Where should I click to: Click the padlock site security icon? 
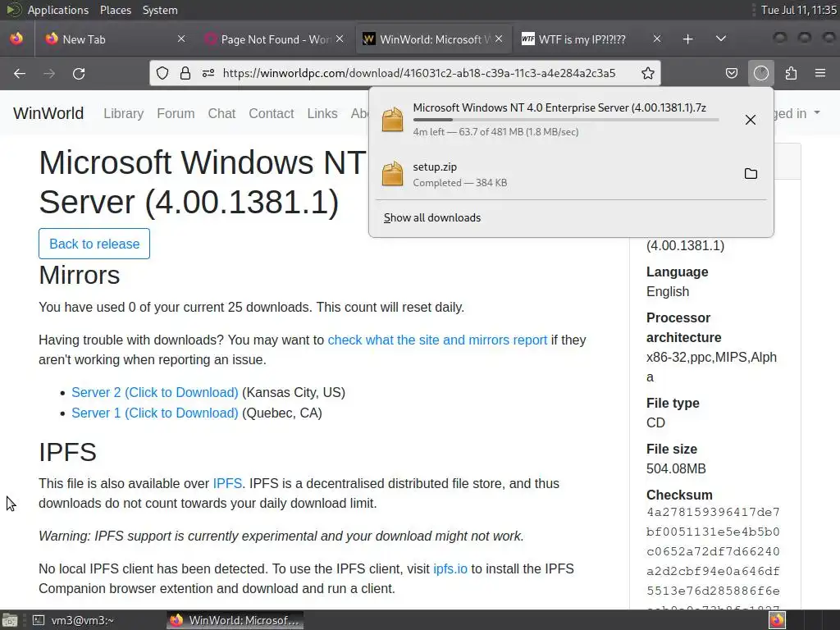click(185, 73)
